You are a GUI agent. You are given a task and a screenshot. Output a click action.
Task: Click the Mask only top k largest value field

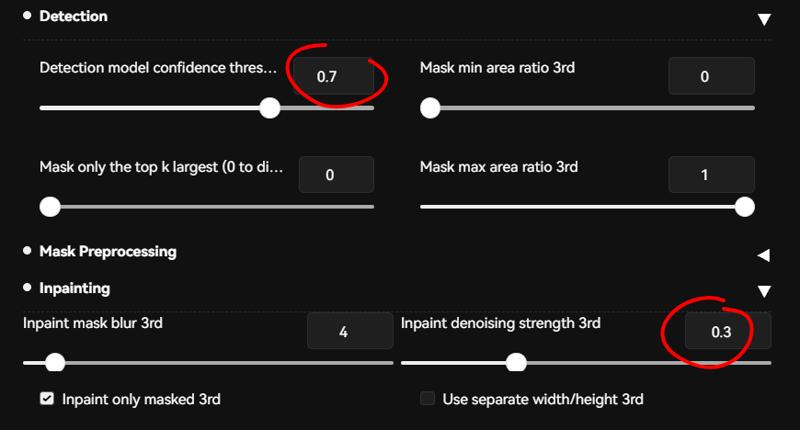click(x=336, y=174)
